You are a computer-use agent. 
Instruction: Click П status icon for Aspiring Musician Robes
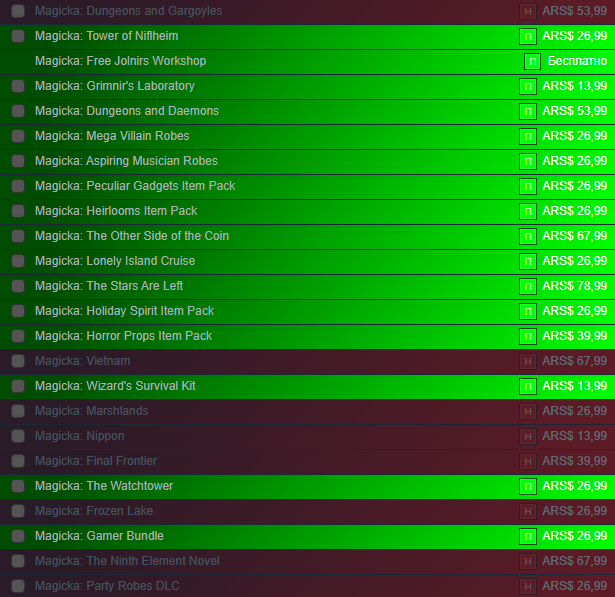coord(528,161)
